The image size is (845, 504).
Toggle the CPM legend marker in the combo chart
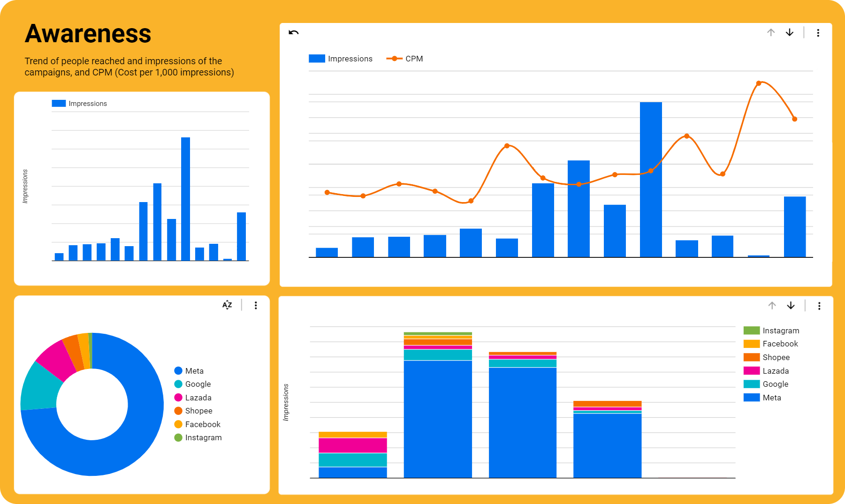tap(394, 59)
